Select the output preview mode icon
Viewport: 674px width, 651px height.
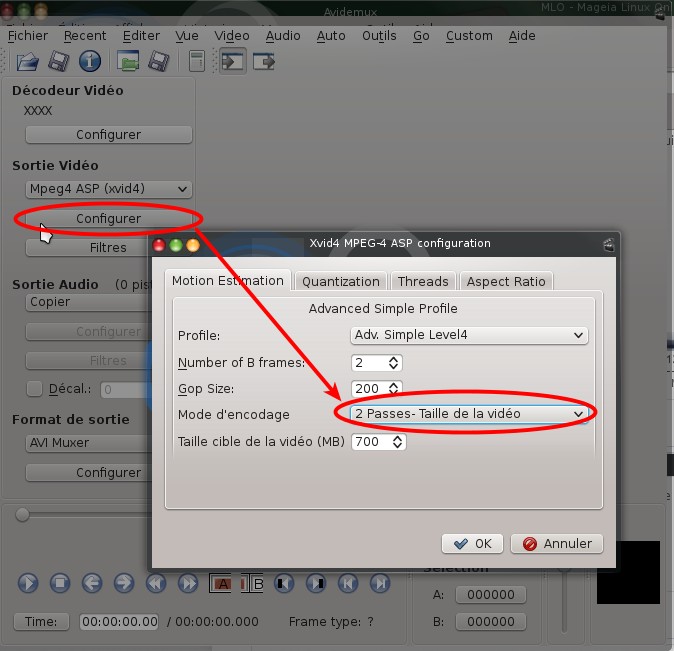[263, 61]
